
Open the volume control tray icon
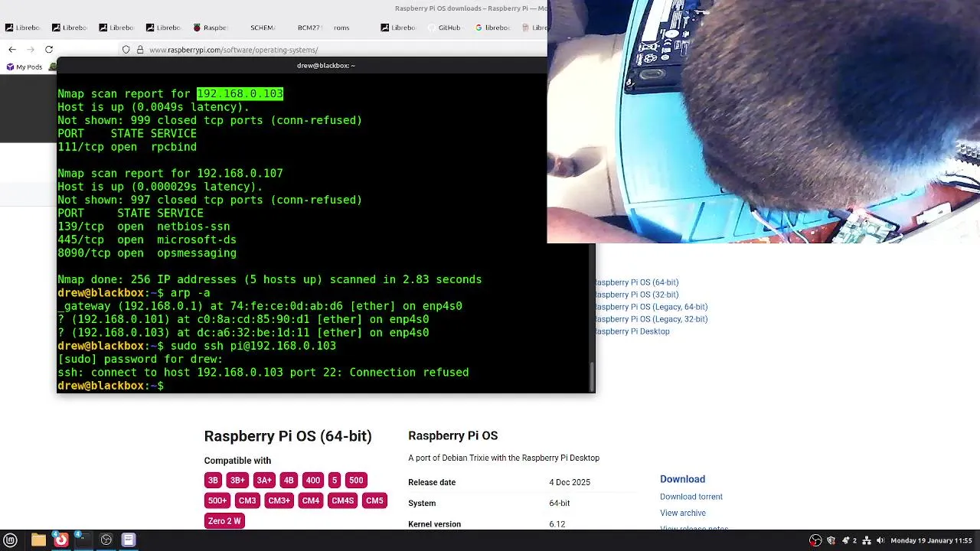pos(880,540)
